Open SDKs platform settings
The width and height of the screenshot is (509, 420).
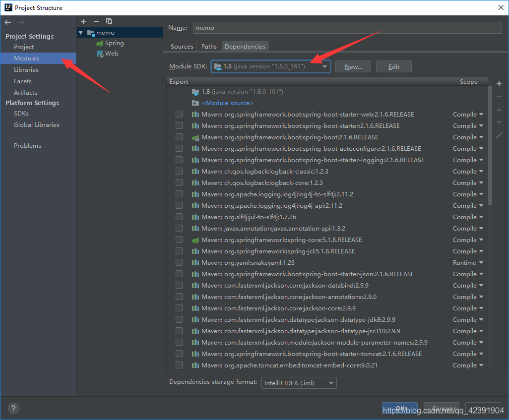tap(21, 113)
